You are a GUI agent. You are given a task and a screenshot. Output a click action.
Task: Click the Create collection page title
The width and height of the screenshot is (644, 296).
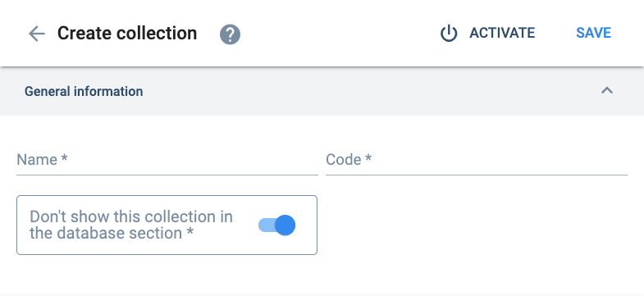click(127, 34)
